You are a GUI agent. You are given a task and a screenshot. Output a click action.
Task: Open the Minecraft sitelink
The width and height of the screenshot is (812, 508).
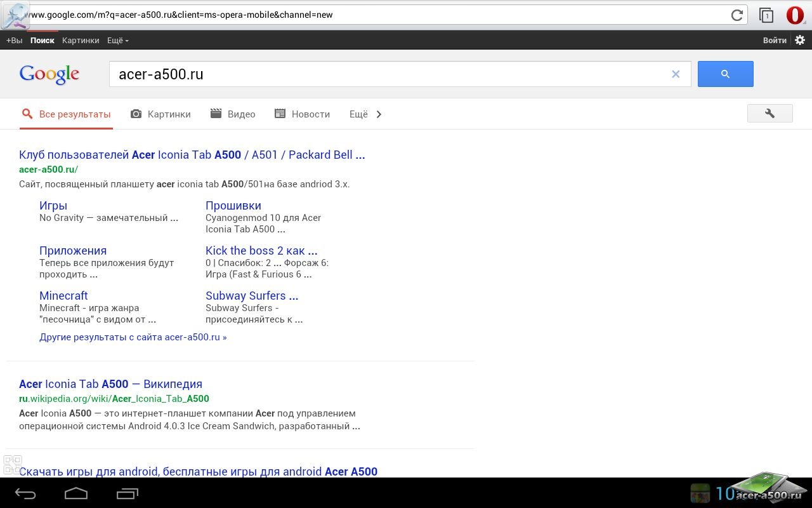63,296
